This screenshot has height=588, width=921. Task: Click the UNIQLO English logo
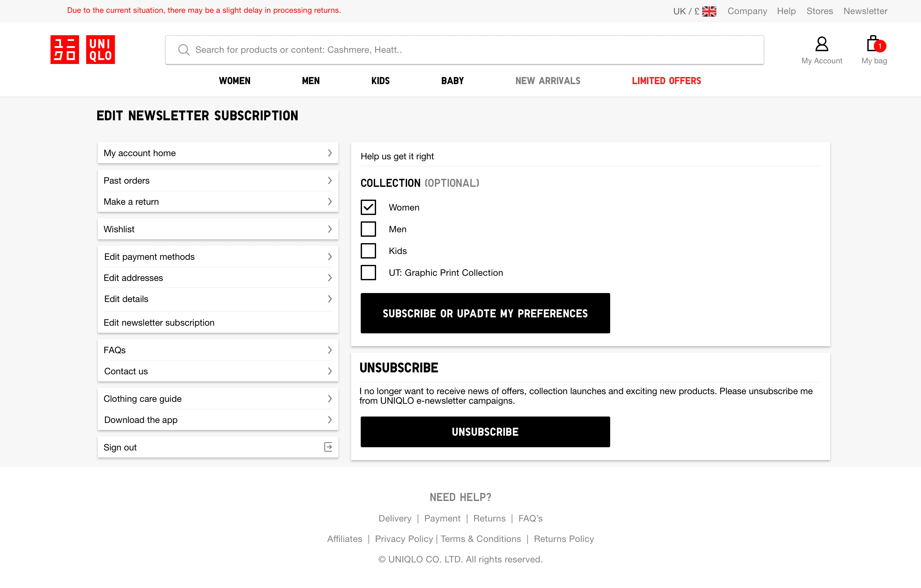[100, 49]
